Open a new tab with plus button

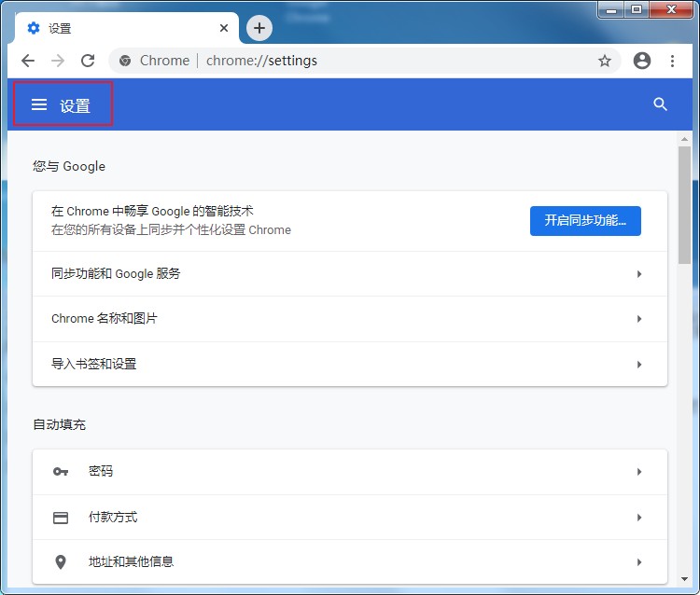[x=259, y=28]
